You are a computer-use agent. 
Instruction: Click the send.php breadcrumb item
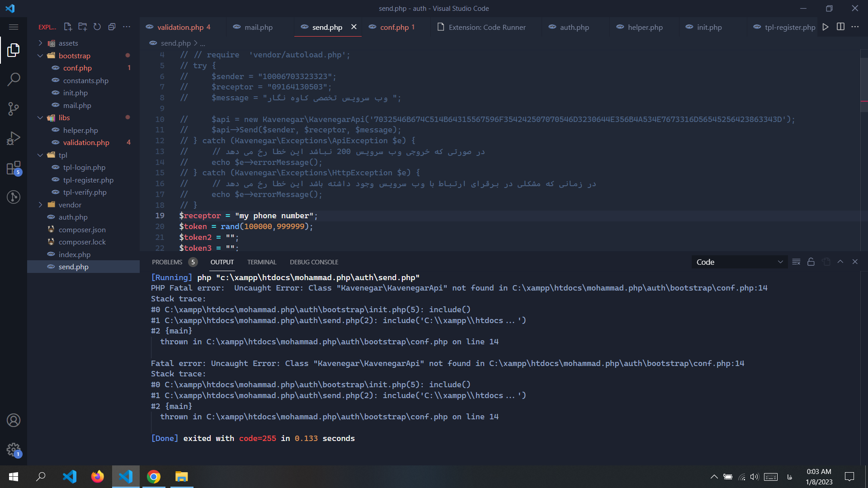175,43
